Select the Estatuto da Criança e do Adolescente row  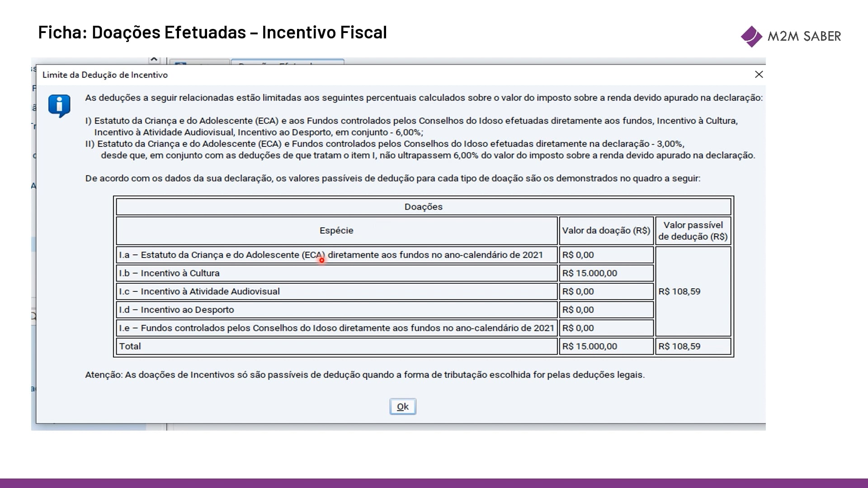click(336, 255)
